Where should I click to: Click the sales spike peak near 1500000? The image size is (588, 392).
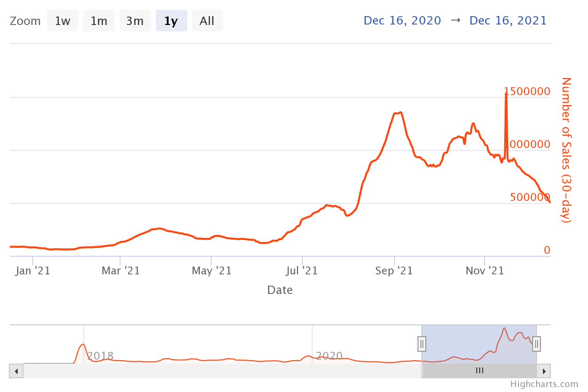click(506, 93)
